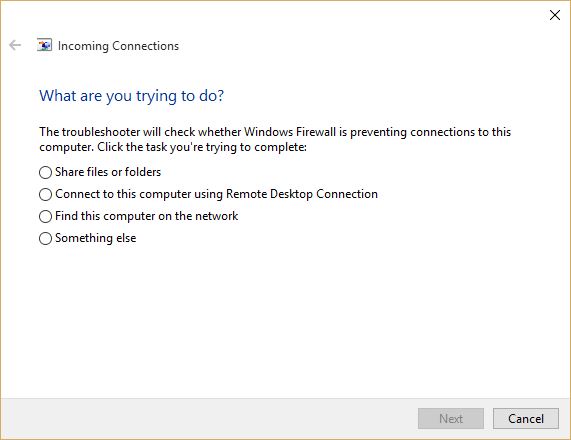Click the Next button
Viewport: 571px width, 440px height.
[451, 419]
